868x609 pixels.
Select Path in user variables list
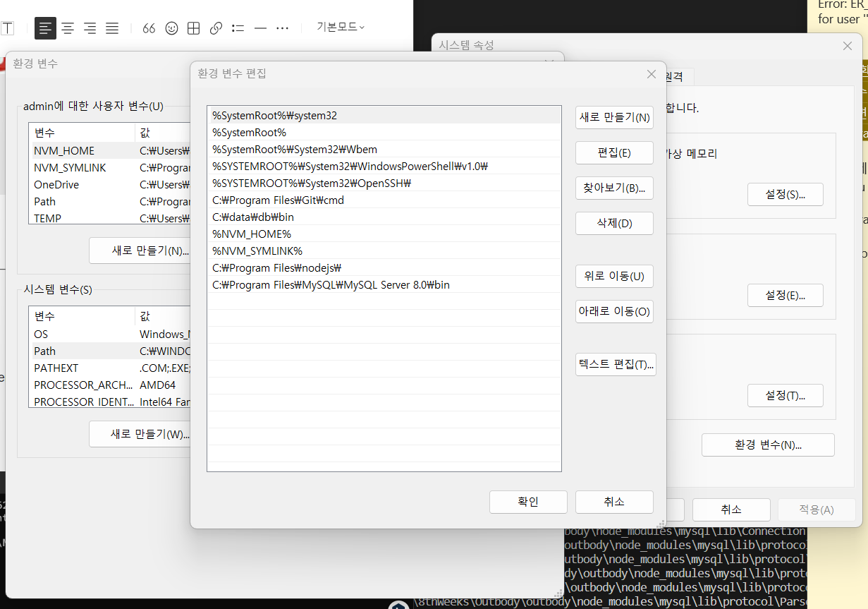(110, 201)
